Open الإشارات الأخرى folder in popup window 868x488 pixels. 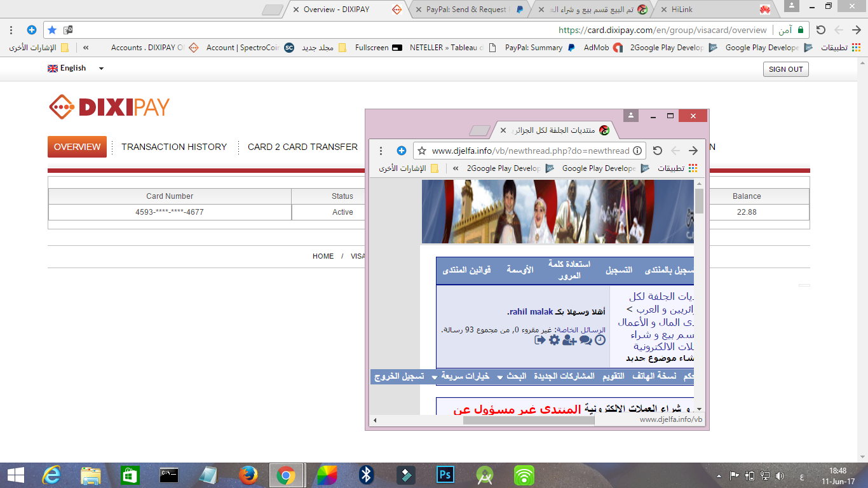(x=409, y=168)
